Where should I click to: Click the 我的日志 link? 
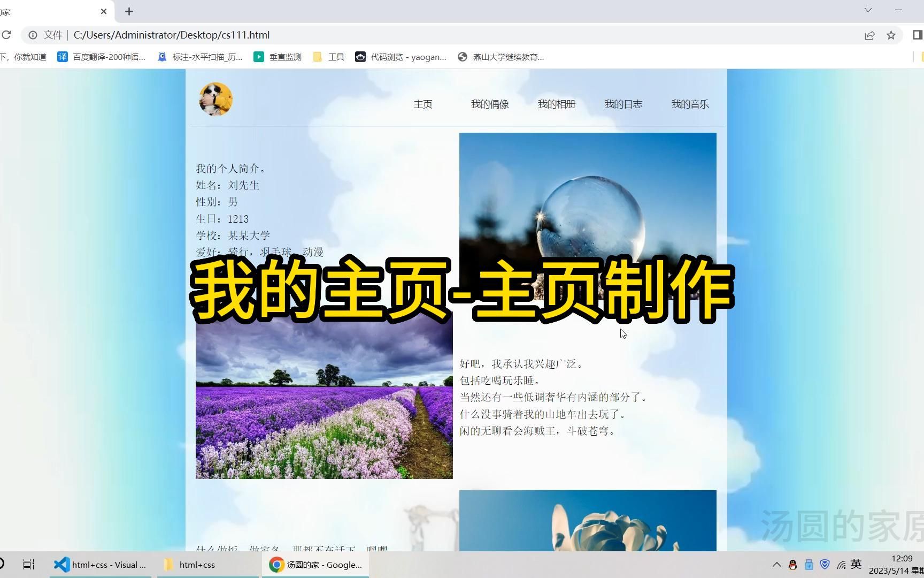click(x=623, y=104)
